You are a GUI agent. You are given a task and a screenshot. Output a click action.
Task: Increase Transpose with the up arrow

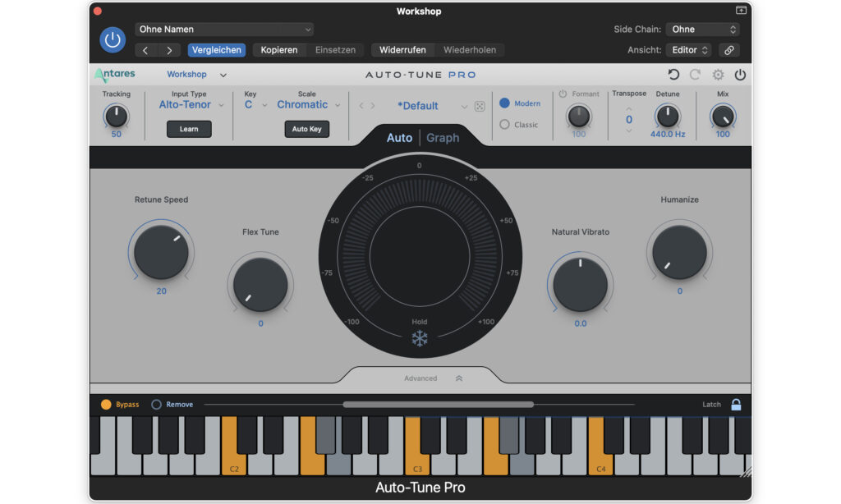[628, 109]
